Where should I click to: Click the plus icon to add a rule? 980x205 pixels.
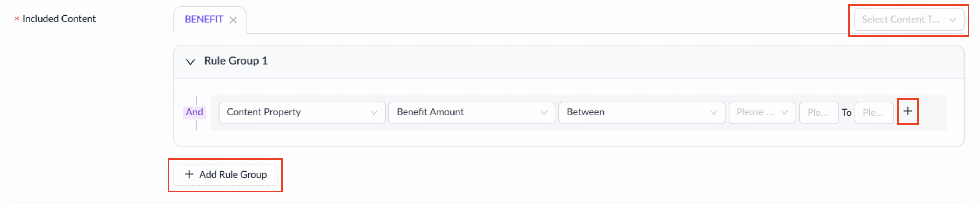(909, 111)
